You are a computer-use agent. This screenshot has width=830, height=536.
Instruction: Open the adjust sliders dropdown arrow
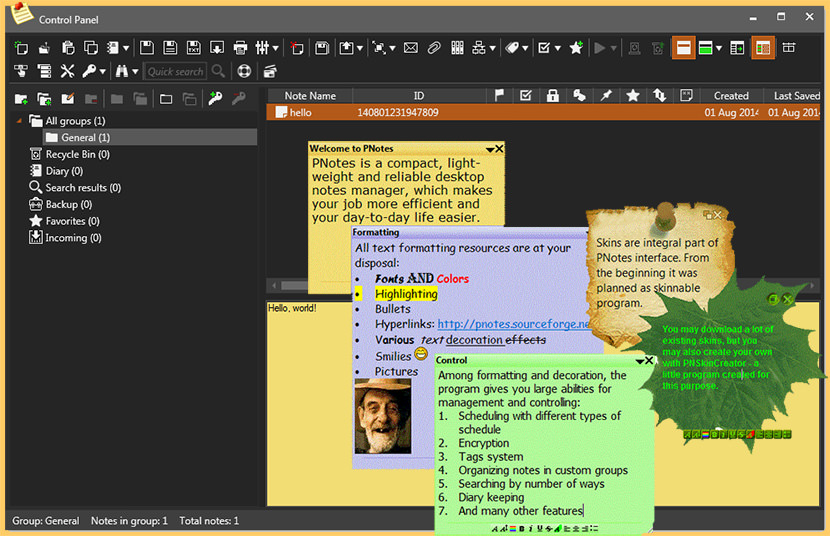(x=275, y=49)
